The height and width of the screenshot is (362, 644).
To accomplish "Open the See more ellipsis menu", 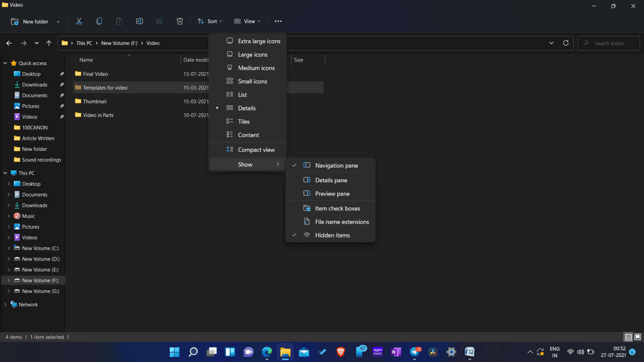I will (278, 21).
